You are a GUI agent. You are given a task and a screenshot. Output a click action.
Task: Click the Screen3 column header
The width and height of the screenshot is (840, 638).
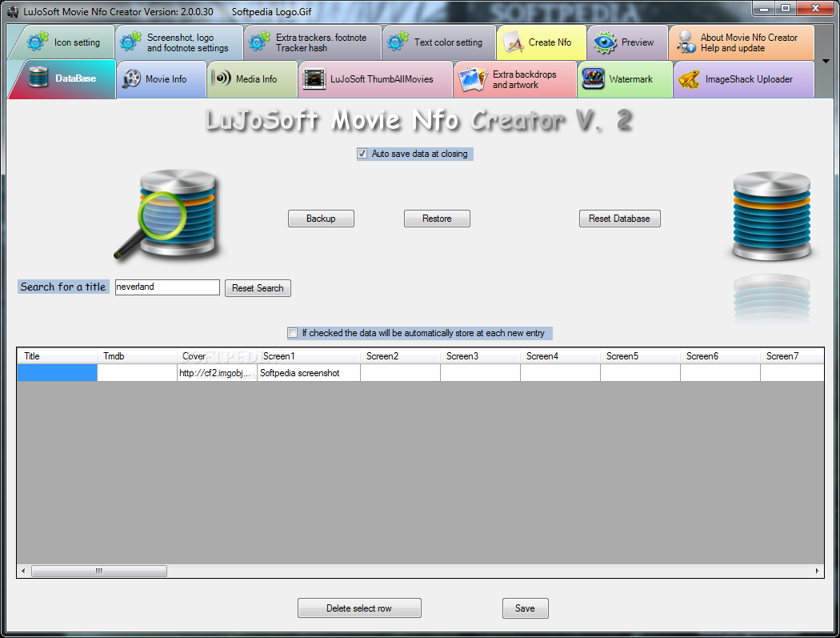click(480, 356)
